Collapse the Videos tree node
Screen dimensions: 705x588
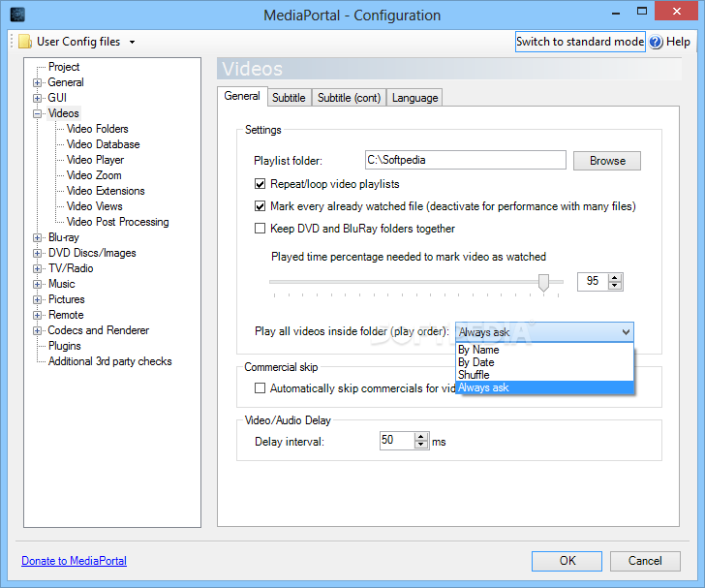tap(38, 113)
